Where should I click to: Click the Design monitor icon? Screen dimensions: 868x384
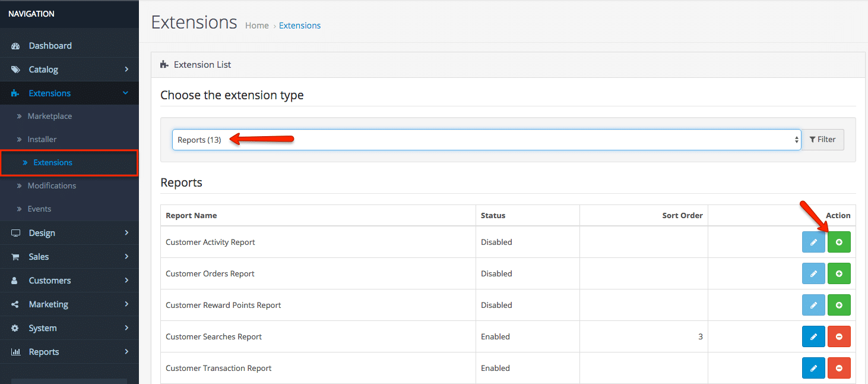[x=15, y=233]
